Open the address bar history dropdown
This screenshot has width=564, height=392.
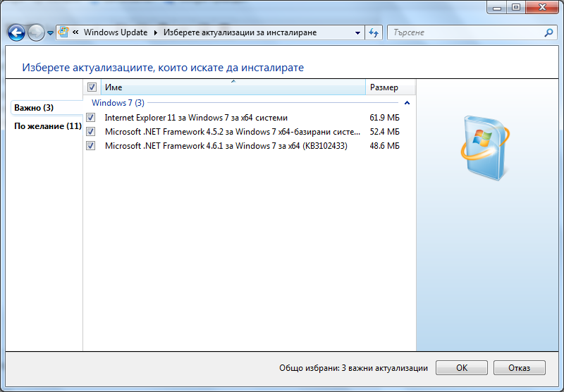point(357,32)
